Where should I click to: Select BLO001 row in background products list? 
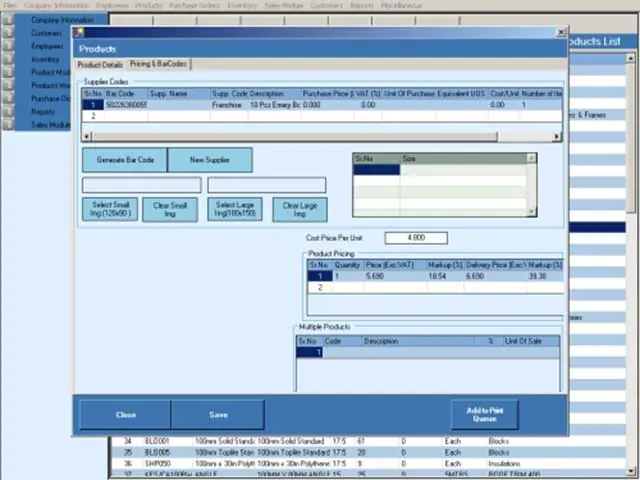click(x=367, y=441)
